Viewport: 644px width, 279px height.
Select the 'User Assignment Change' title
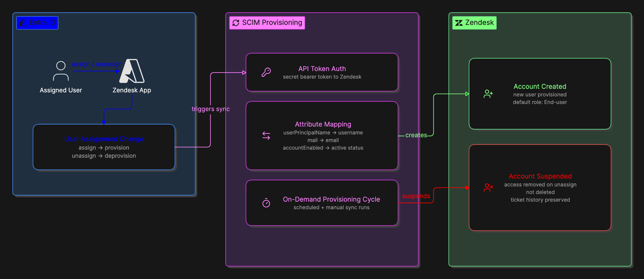104,139
